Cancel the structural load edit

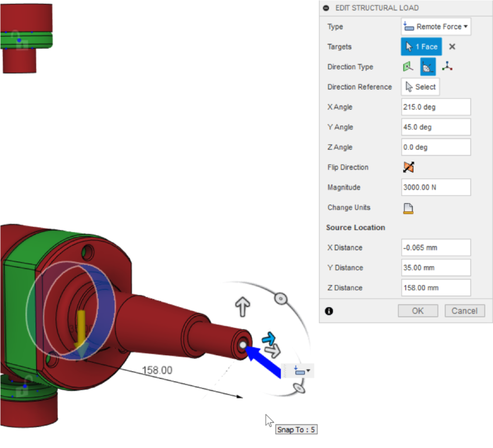464,310
